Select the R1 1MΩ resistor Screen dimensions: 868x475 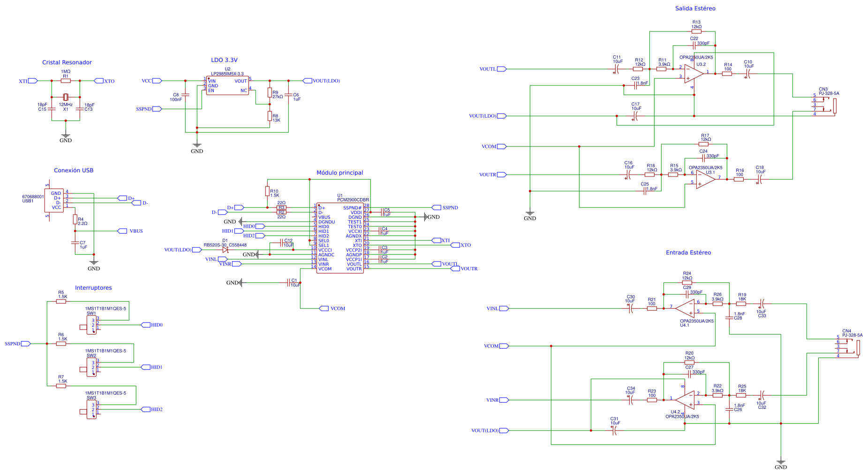point(66,81)
